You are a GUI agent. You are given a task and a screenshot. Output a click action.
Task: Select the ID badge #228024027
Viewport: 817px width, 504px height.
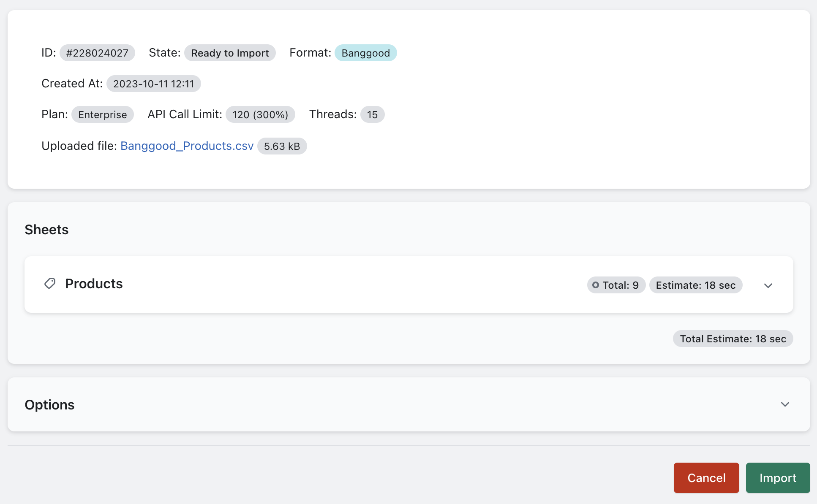coord(97,53)
